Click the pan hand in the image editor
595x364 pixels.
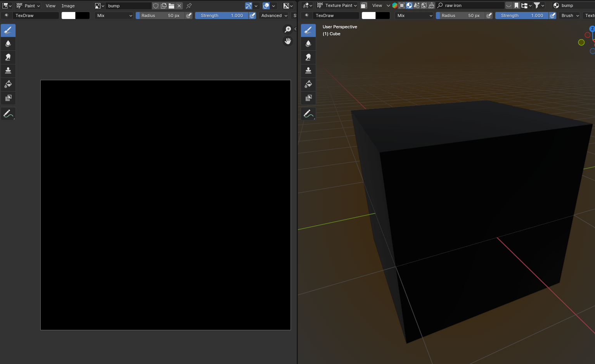pos(288,41)
